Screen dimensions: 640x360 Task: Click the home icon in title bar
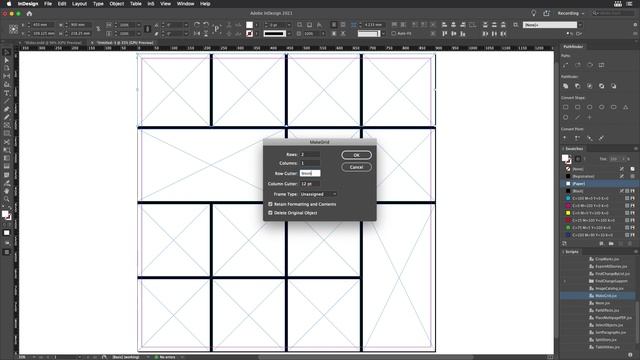(x=29, y=13)
